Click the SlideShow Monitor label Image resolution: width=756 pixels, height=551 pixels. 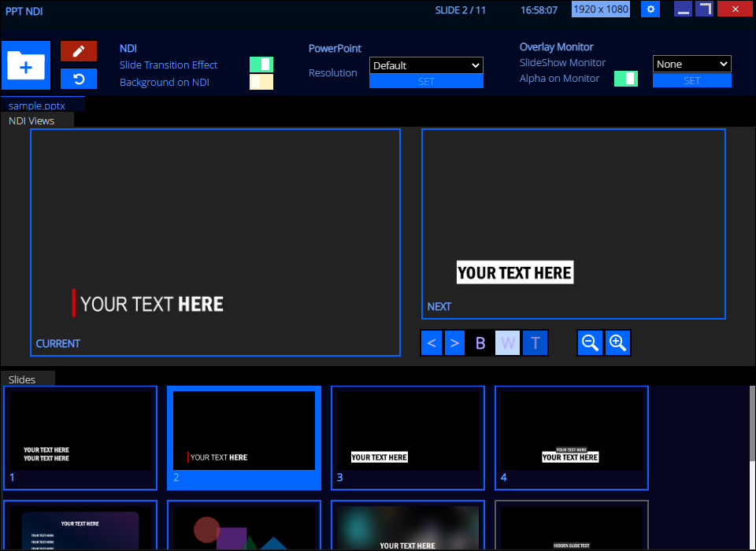562,62
